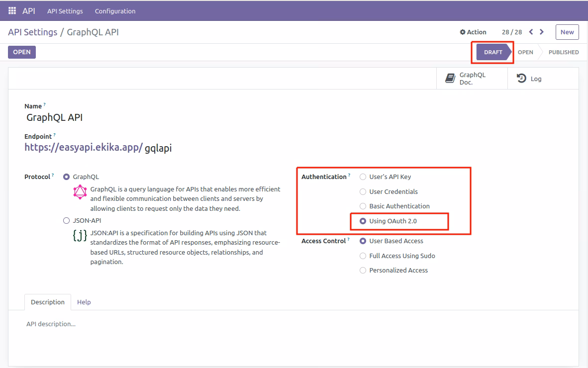Click help tooltip next to Authentication
The height and width of the screenshot is (368, 588).
click(x=349, y=175)
